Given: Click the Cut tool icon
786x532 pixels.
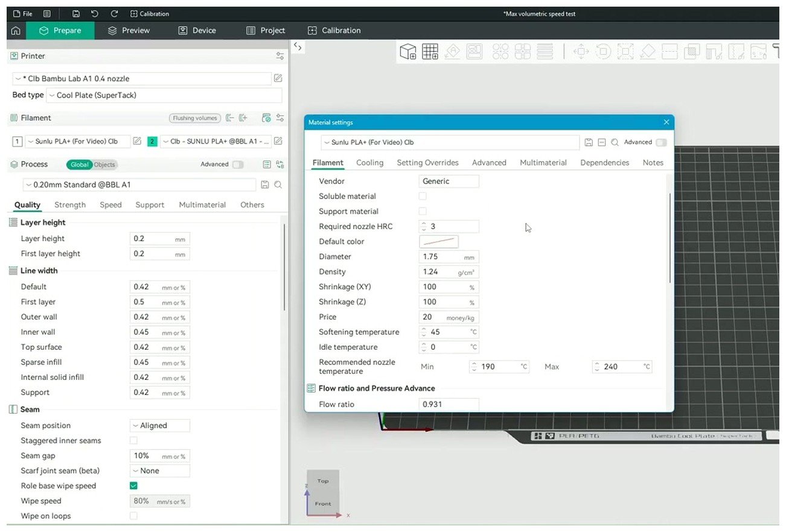Looking at the screenshot, I should (669, 52).
